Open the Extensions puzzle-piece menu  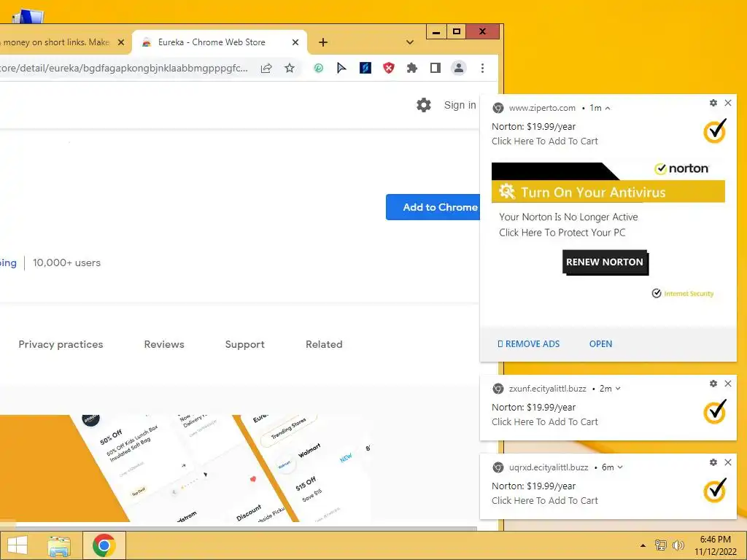412,68
